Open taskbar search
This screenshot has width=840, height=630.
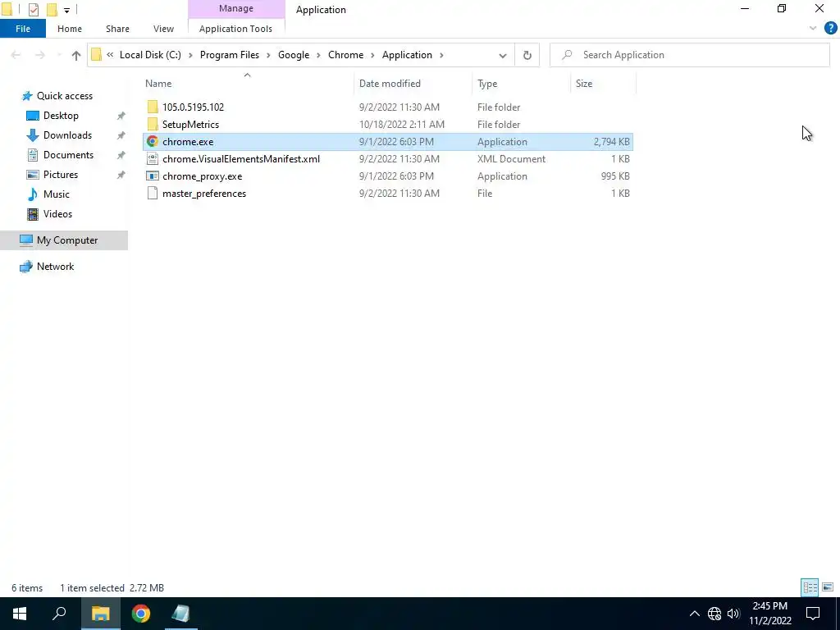(59, 614)
